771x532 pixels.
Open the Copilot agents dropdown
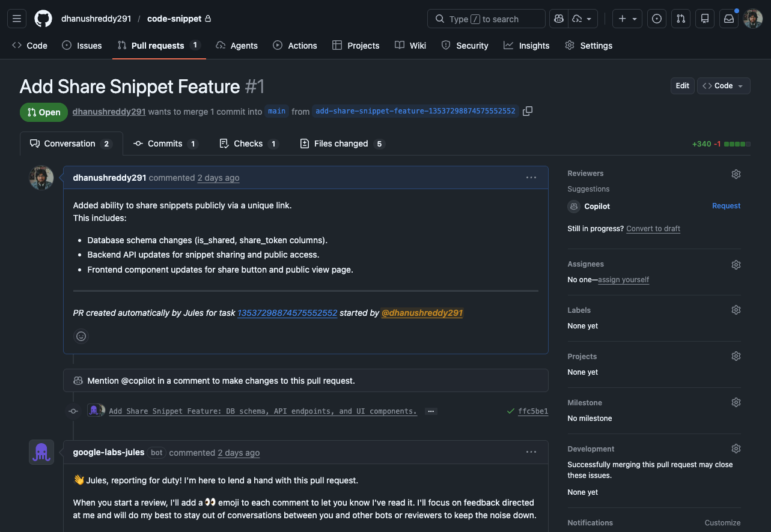[x=582, y=19]
